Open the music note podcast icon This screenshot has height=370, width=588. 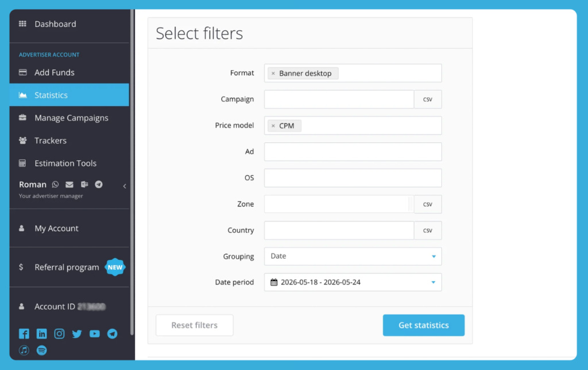pyautogui.click(x=24, y=350)
